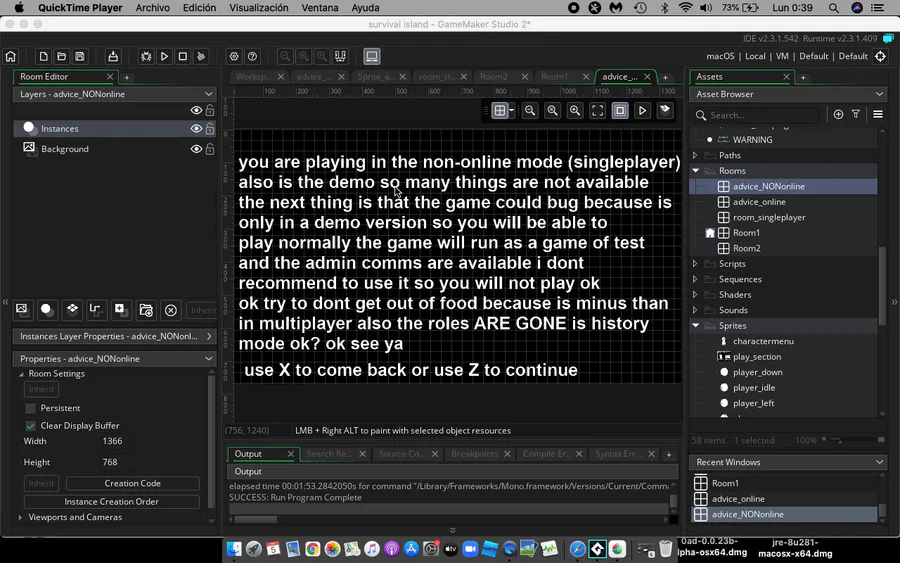Select room_singleplayer in the Asset Browser
Image resolution: width=900 pixels, height=563 pixels.
coord(769,218)
